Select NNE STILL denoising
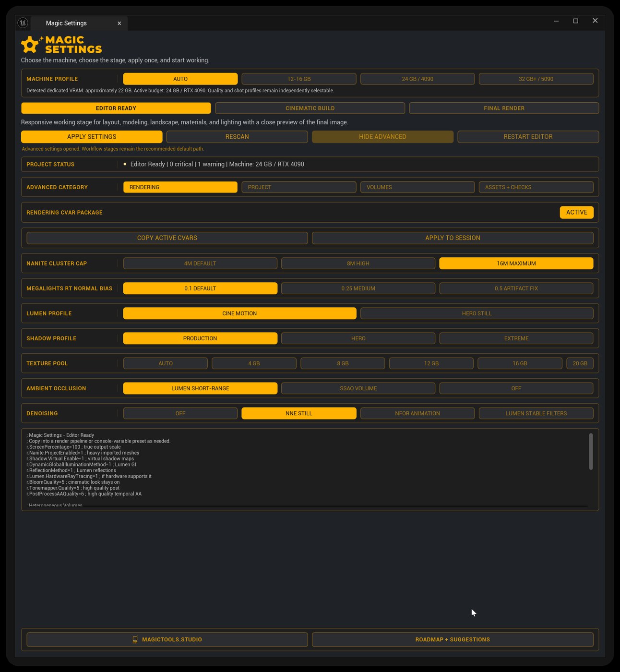Screen dimensions: 620x672 (299, 413)
